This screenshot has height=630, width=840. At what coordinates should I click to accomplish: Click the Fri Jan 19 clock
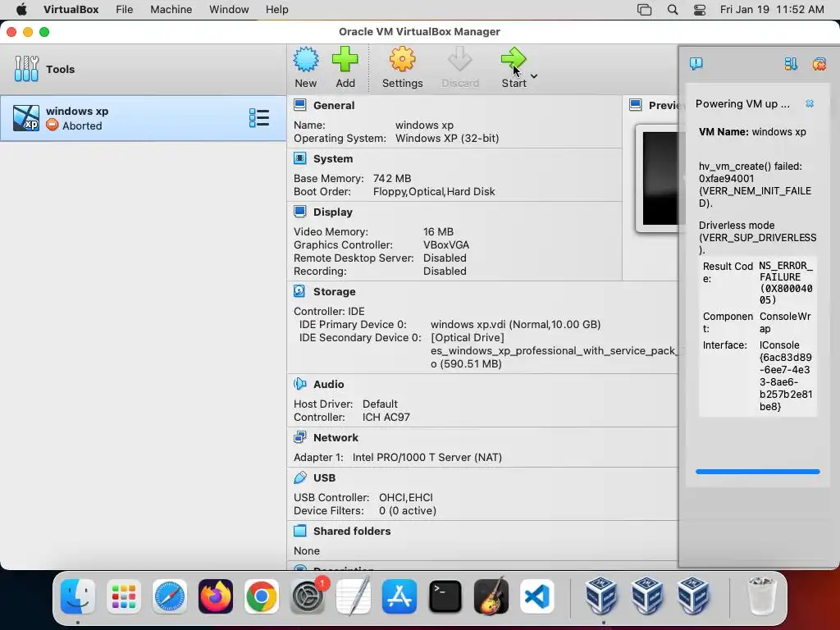coord(771,10)
